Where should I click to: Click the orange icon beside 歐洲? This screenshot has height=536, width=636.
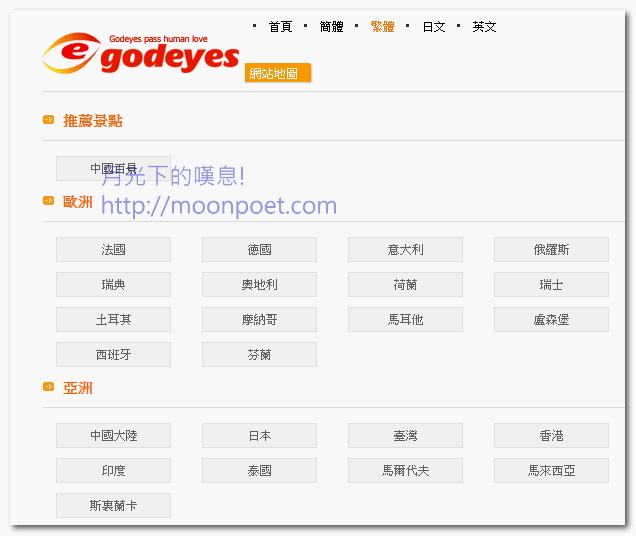(x=48, y=201)
